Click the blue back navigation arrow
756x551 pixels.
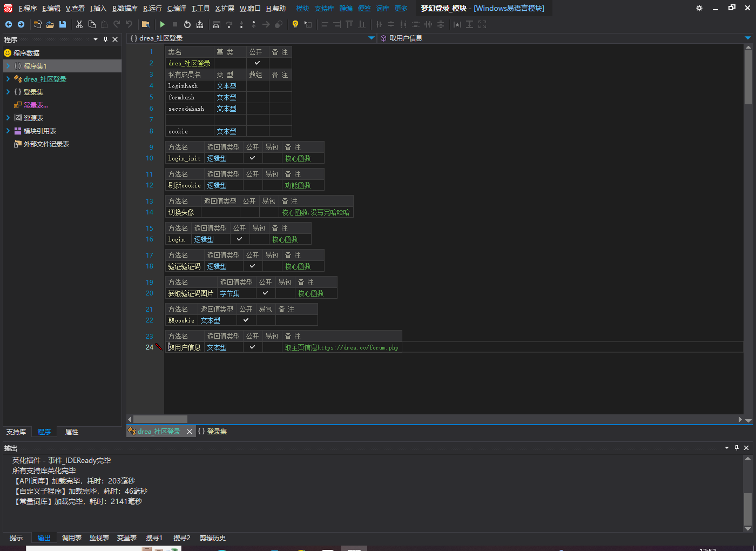click(9, 24)
